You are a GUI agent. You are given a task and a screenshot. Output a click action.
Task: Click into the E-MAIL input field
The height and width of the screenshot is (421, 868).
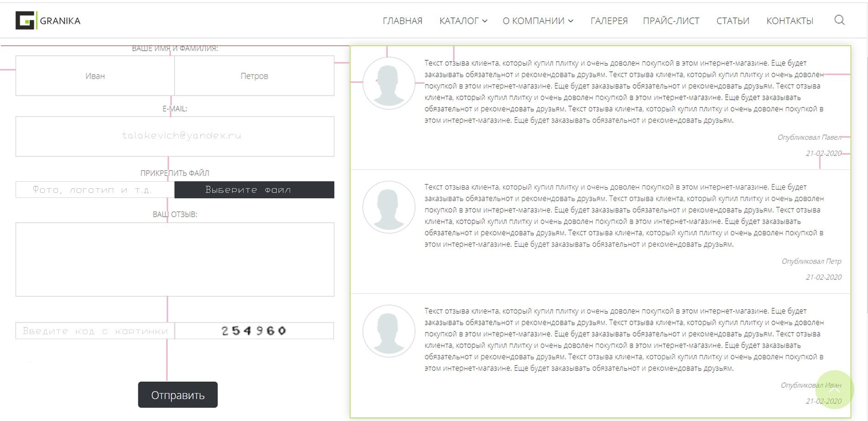click(x=175, y=136)
